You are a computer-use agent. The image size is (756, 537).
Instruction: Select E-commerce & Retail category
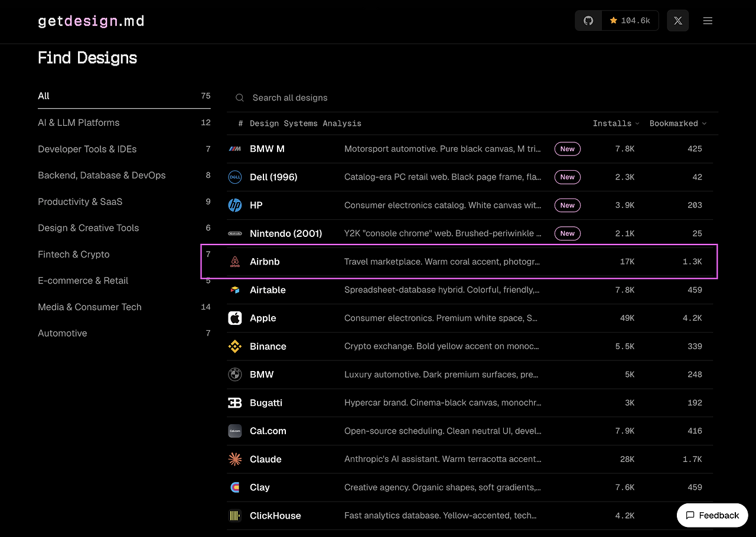[124, 281]
